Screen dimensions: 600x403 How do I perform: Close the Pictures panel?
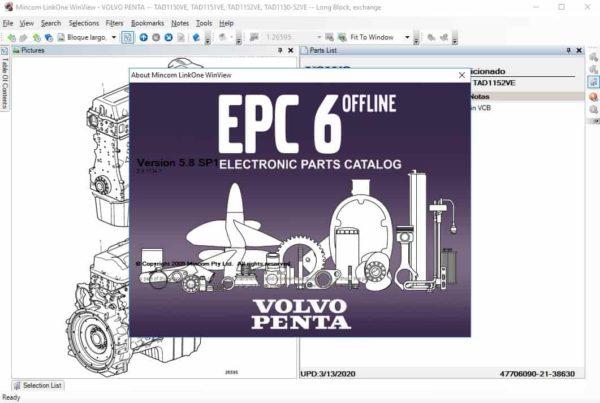tap(291, 50)
